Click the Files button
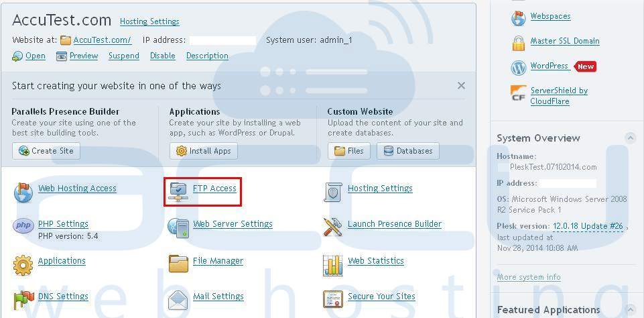The width and height of the screenshot is (644, 318). [x=349, y=151]
